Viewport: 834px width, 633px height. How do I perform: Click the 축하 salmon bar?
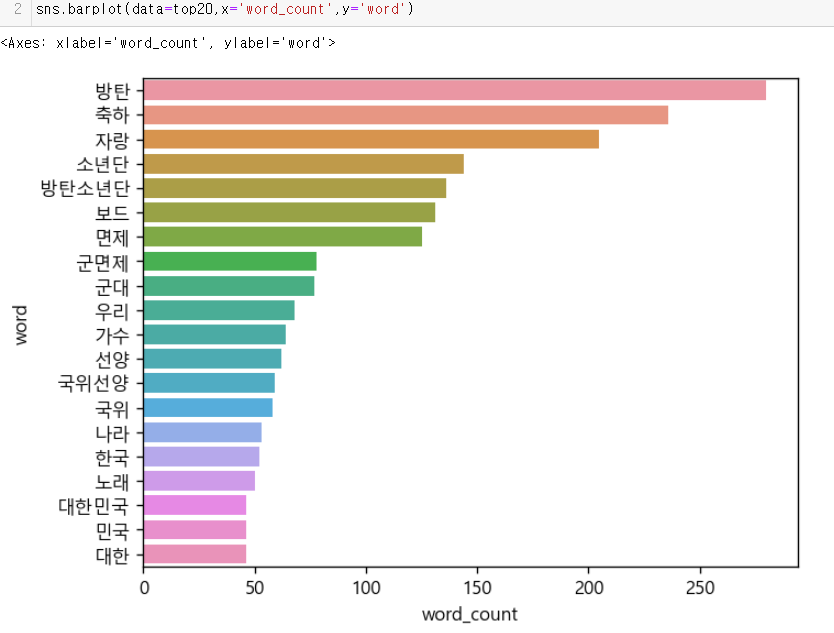(406, 115)
